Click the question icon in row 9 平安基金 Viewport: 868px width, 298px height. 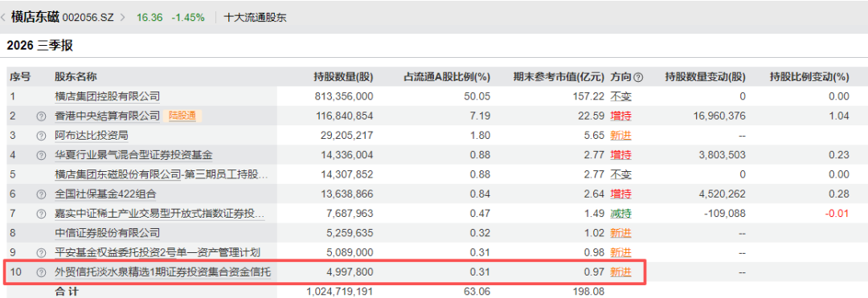coord(40,253)
